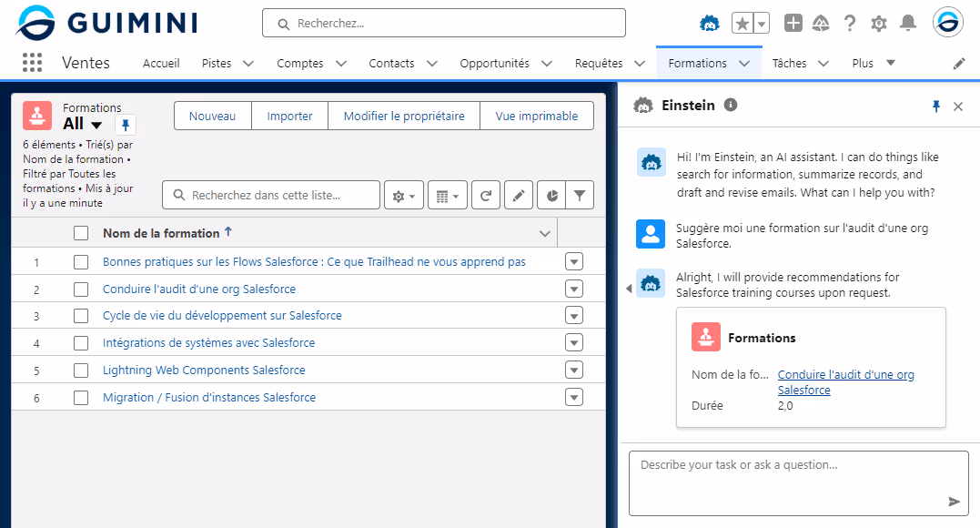The height and width of the screenshot is (528, 980).
Task: Click the favorites star icon
Action: pyautogui.click(x=743, y=24)
